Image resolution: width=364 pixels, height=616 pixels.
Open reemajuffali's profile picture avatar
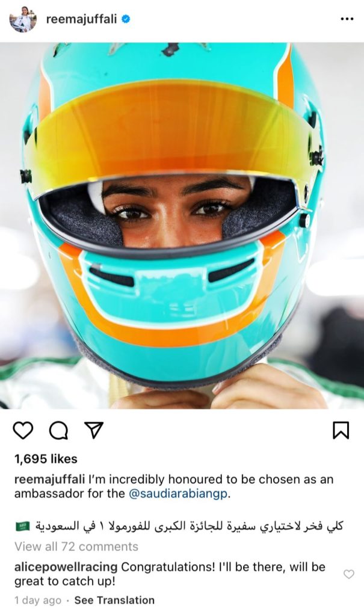(x=23, y=19)
